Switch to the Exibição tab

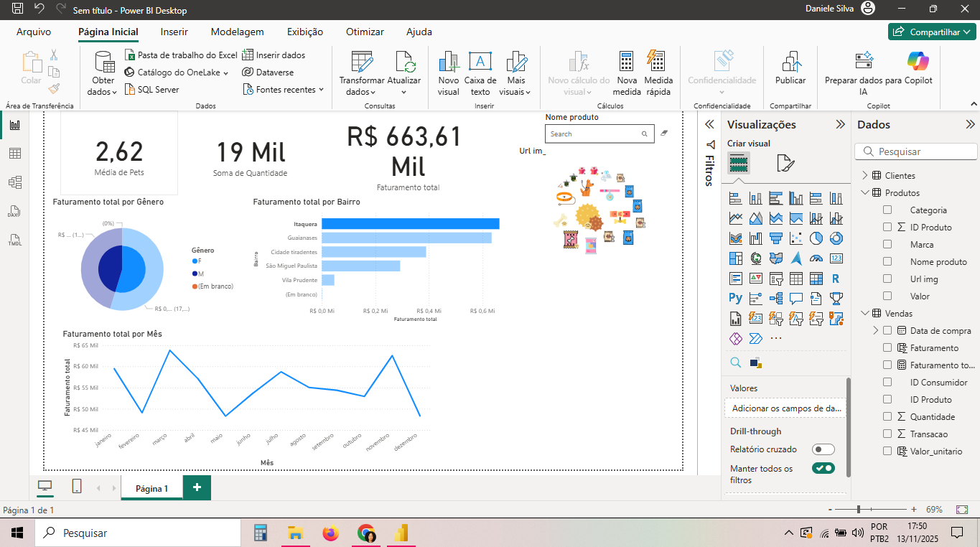pos(305,32)
